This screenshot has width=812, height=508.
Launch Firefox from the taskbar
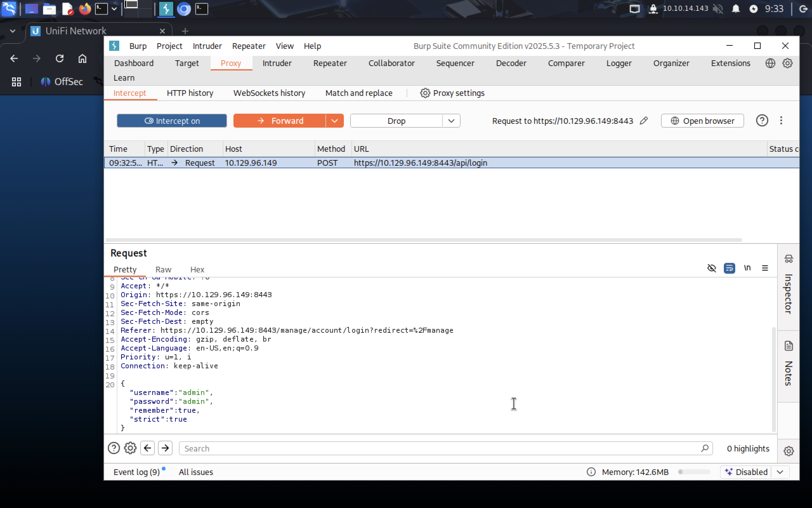85,9
